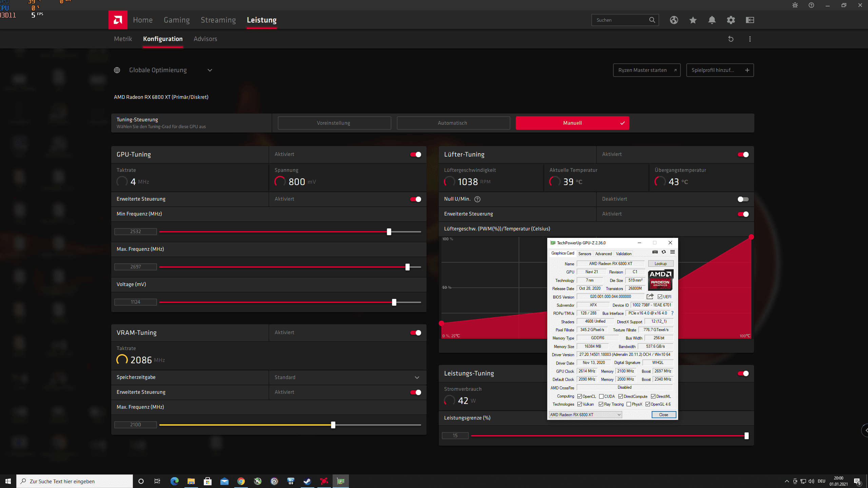The width and height of the screenshot is (868, 488).
Task: Toggle UEFI checkbox in GPU-Z
Action: coord(660,297)
